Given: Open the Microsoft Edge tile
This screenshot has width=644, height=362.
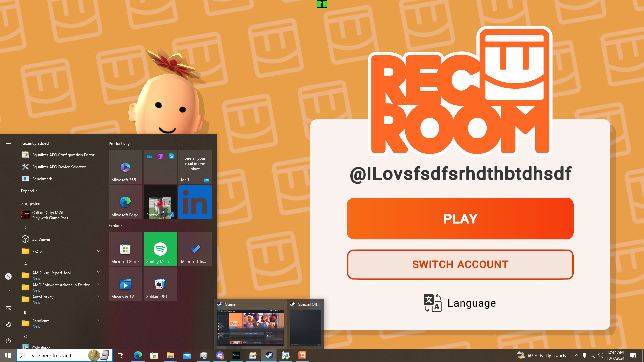Looking at the screenshot, I should click(125, 202).
